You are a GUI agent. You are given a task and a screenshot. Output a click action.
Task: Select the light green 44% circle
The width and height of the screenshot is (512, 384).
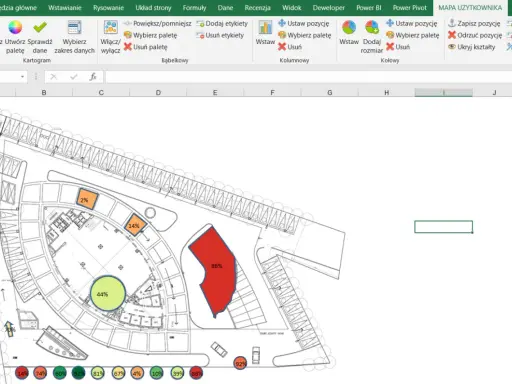[x=108, y=293]
